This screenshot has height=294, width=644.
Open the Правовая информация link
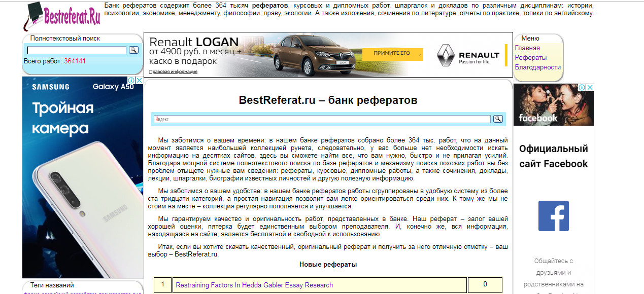click(174, 71)
